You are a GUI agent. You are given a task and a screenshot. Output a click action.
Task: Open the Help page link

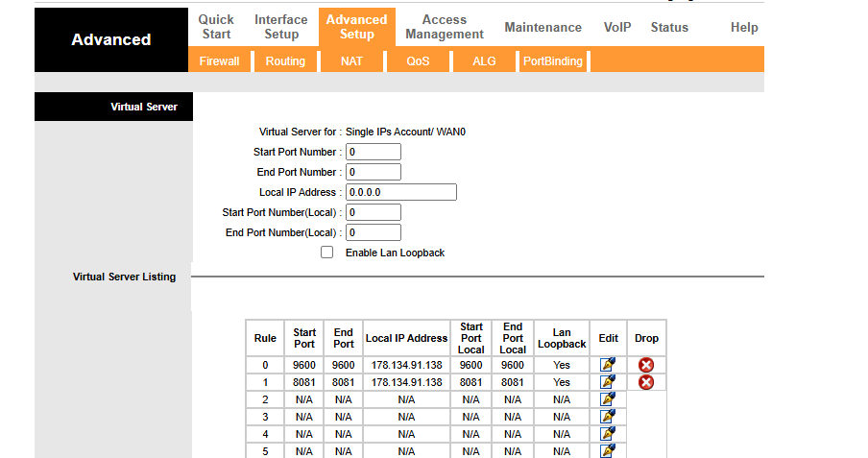pyautogui.click(x=744, y=28)
